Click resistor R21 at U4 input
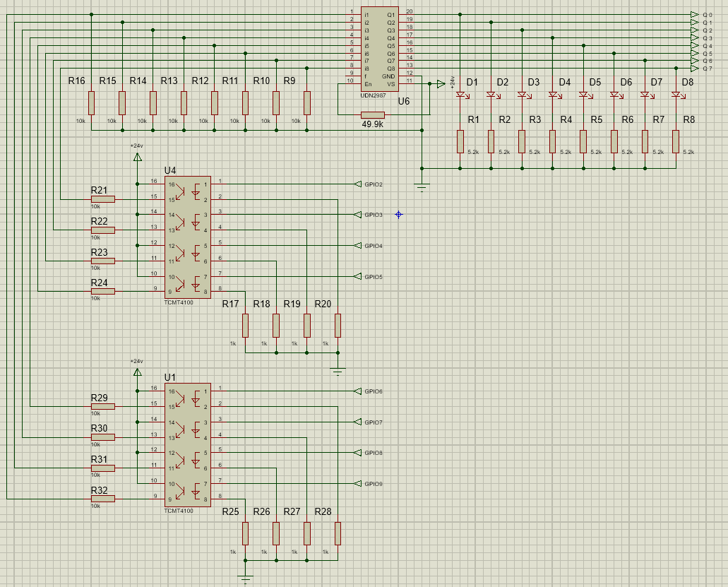This screenshot has width=728, height=587. [102, 199]
